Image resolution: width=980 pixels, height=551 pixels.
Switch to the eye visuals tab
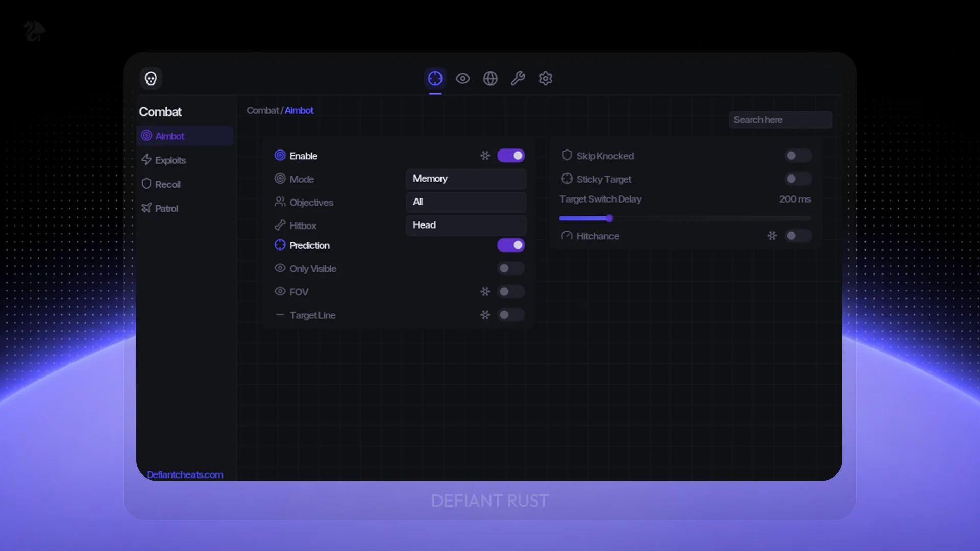click(x=462, y=79)
